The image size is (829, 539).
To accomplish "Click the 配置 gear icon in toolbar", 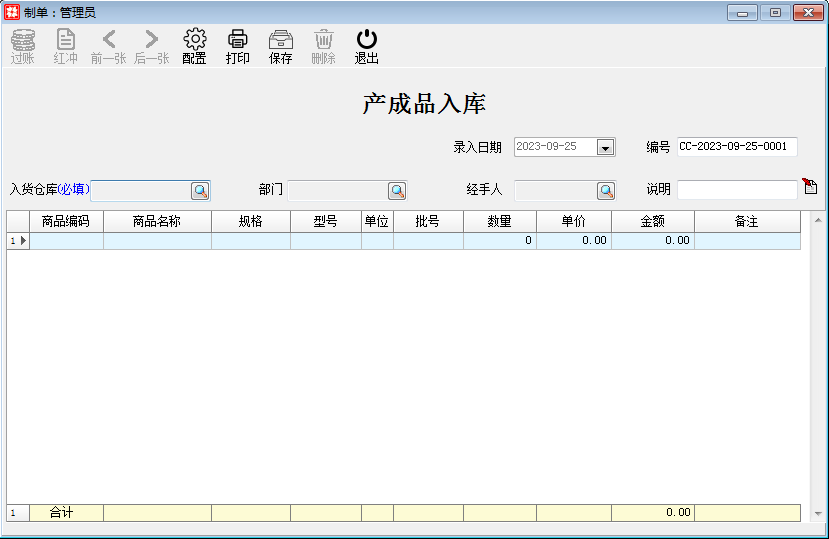I will pos(194,46).
